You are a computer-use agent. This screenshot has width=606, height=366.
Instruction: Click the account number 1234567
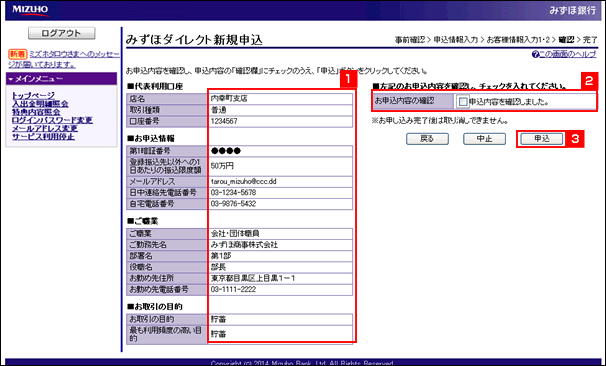click(224, 121)
